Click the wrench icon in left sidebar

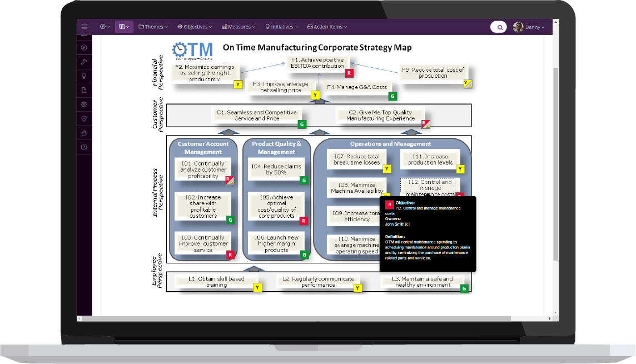point(84,62)
